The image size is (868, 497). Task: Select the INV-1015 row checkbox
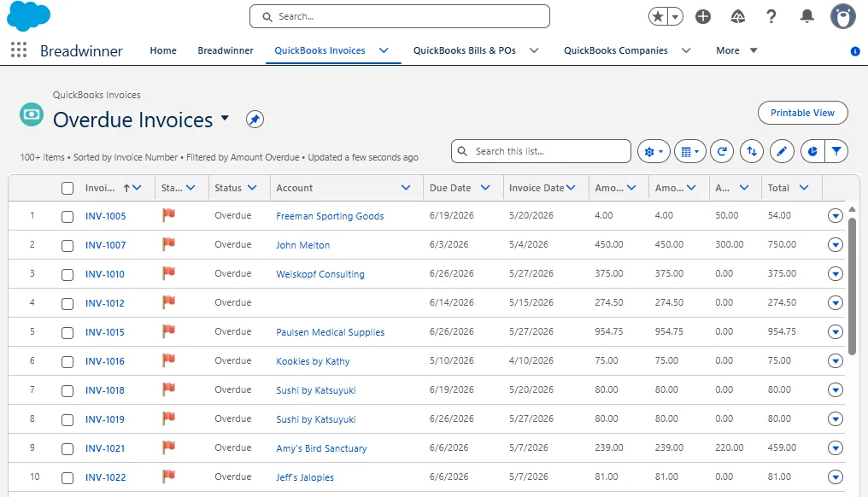point(67,333)
